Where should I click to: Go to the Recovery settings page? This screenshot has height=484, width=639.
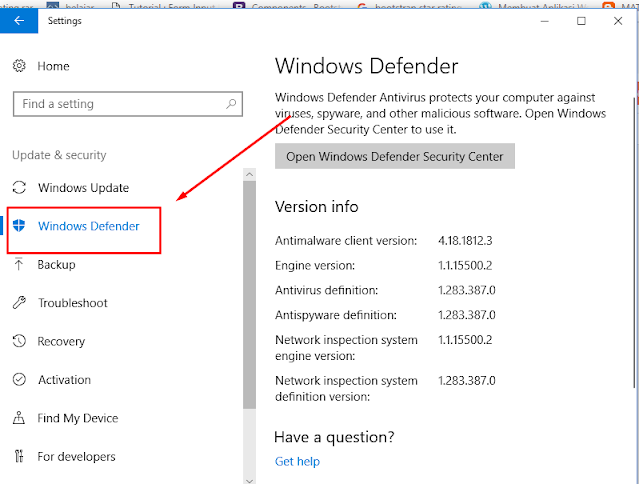pyautogui.click(x=61, y=341)
